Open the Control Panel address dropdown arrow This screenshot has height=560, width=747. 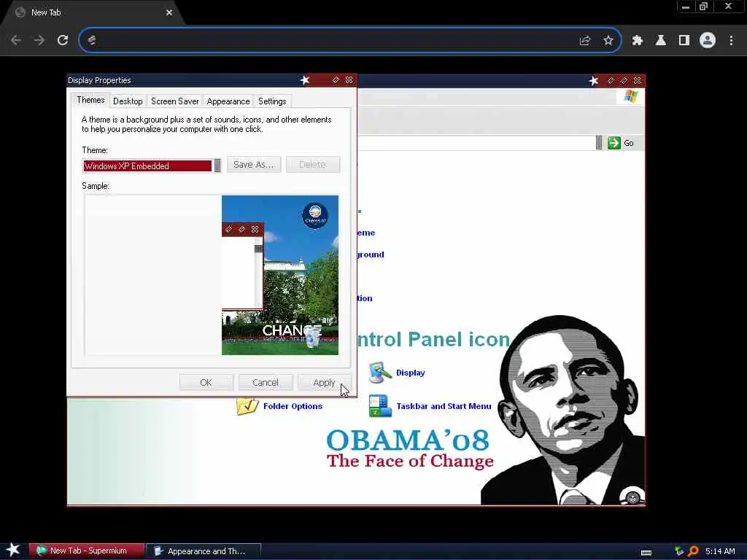[x=599, y=143]
